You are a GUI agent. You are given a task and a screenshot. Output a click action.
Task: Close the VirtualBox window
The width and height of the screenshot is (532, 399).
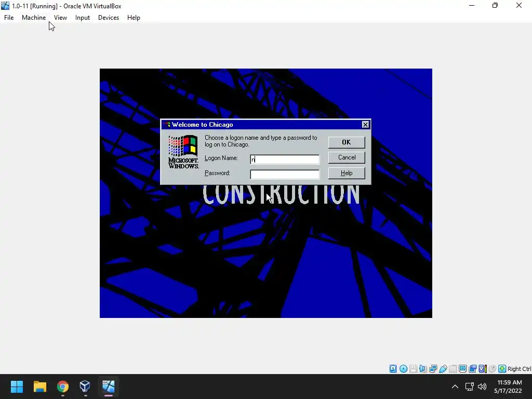519,6
